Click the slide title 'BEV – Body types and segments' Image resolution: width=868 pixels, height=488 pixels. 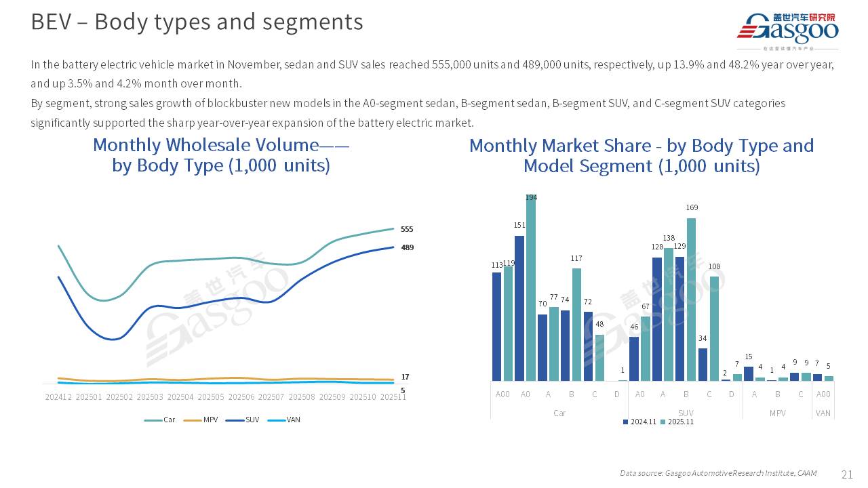point(197,22)
